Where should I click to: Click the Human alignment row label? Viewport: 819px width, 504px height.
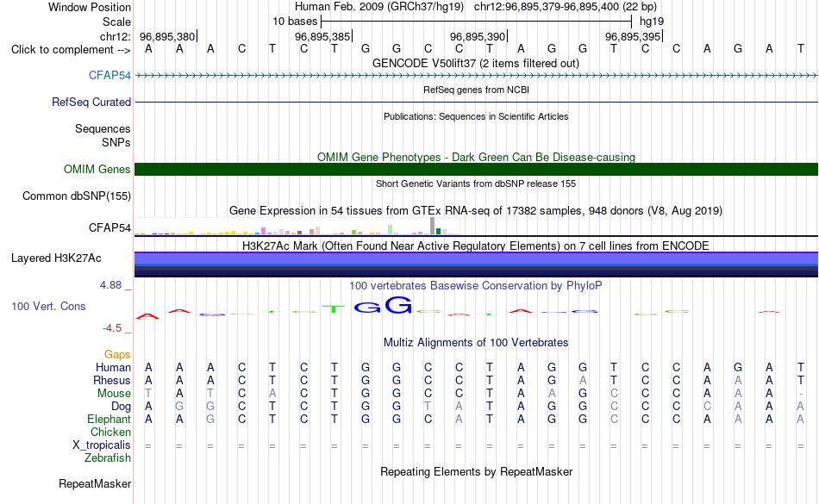coord(113,367)
